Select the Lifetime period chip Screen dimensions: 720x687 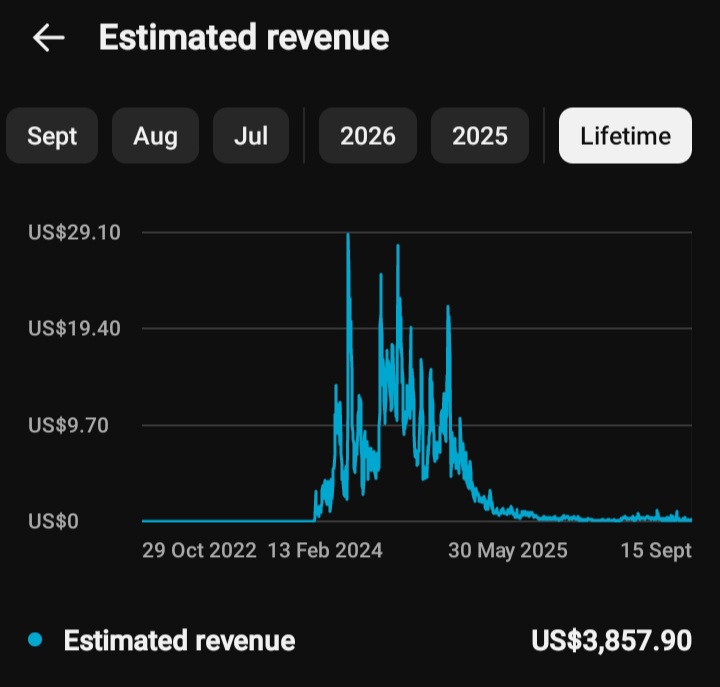point(625,136)
